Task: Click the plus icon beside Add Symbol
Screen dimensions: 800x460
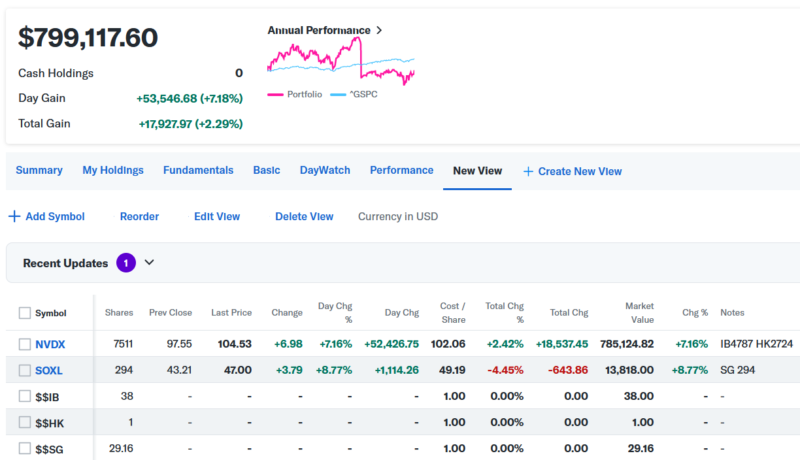Action: click(14, 216)
